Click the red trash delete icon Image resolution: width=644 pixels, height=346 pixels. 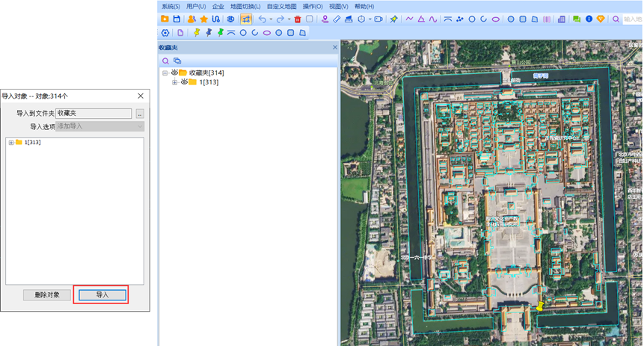[x=298, y=19]
